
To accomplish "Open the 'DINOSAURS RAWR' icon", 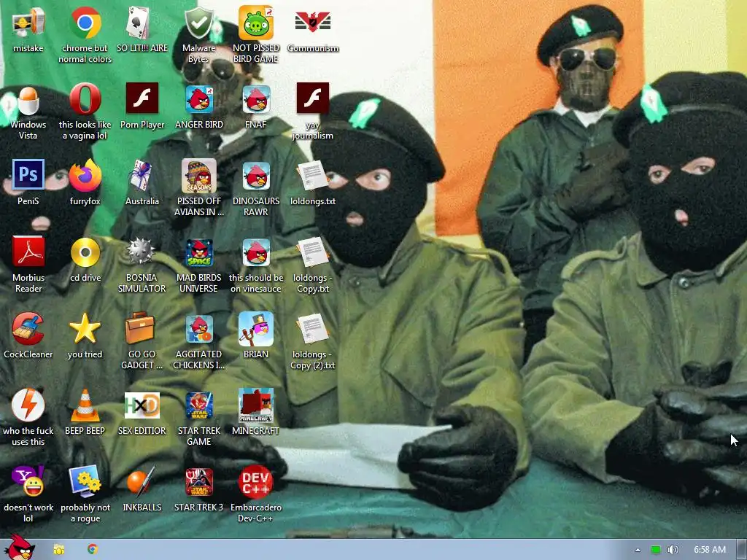I will click(256, 175).
